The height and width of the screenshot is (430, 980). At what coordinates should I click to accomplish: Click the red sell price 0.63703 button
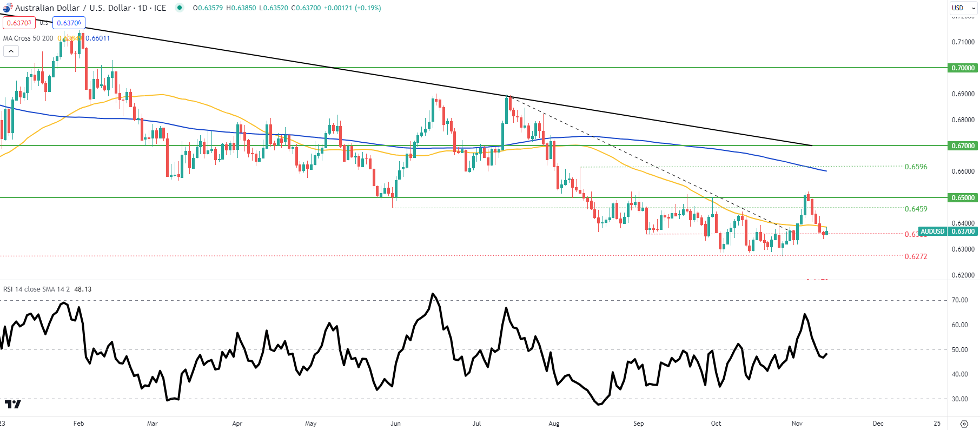point(19,23)
